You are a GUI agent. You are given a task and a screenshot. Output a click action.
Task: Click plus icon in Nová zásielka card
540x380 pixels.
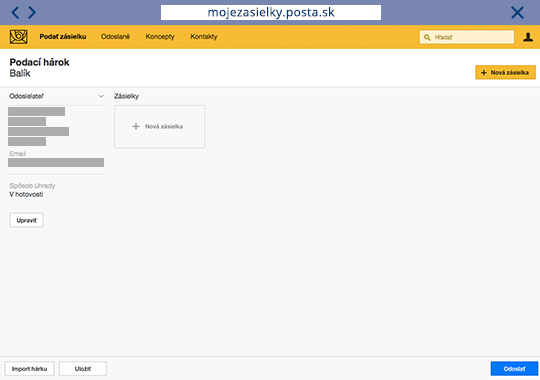click(136, 126)
